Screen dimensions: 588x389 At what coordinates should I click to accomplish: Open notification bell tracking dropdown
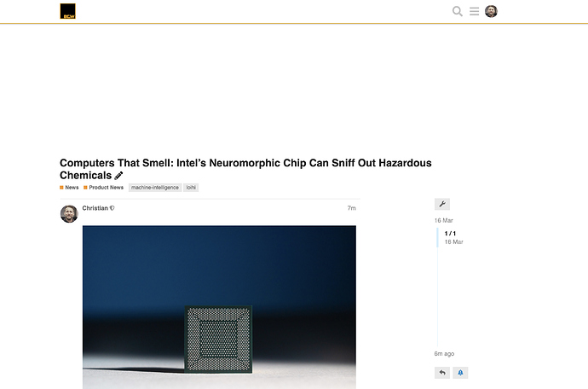460,373
